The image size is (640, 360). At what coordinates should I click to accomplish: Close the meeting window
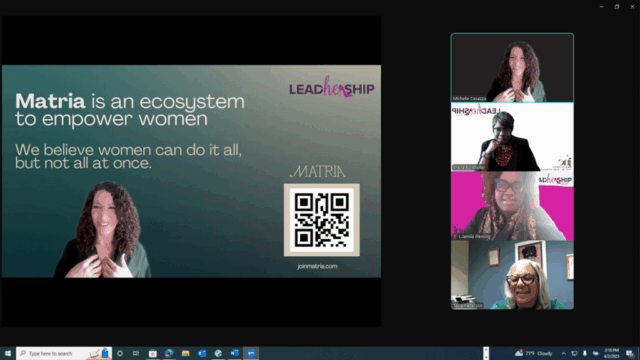click(632, 7)
